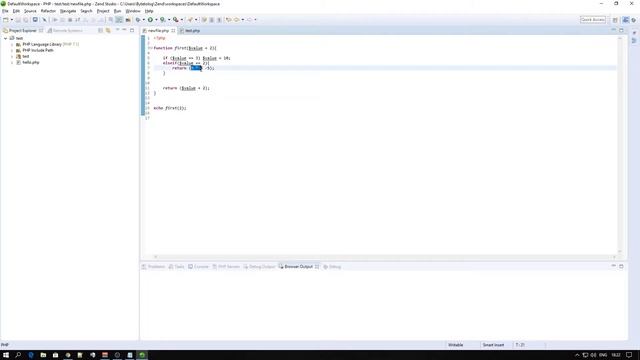Open the Navigate menu
Screen dimensions: 640x360
pyautogui.click(x=68, y=11)
